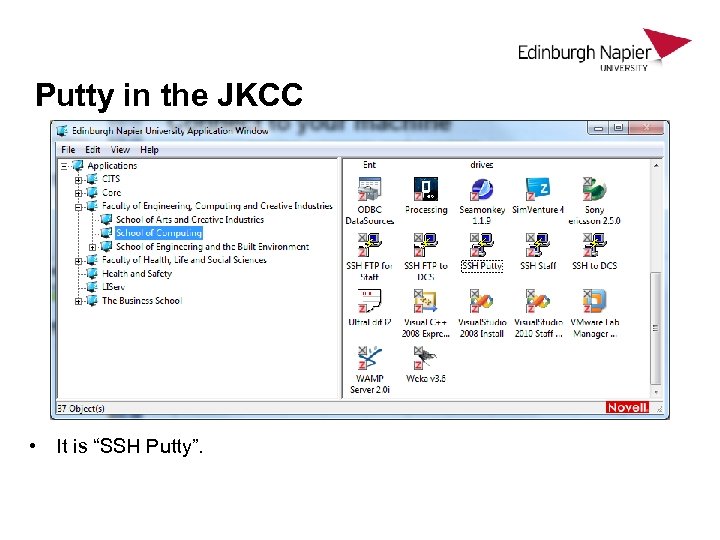Viewport: 720px width, 540px height.
Task: Click scroll up arrow in icon pane
Action: point(656,165)
